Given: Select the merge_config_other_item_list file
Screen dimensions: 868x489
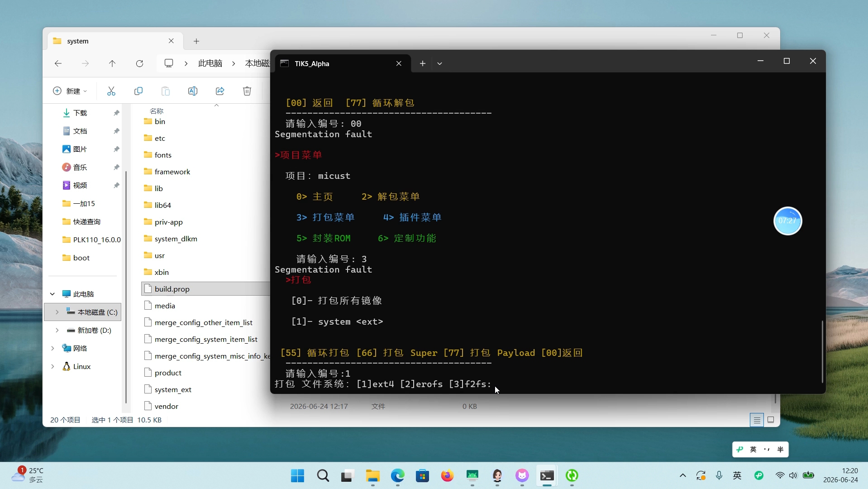Looking at the screenshot, I should (x=203, y=322).
